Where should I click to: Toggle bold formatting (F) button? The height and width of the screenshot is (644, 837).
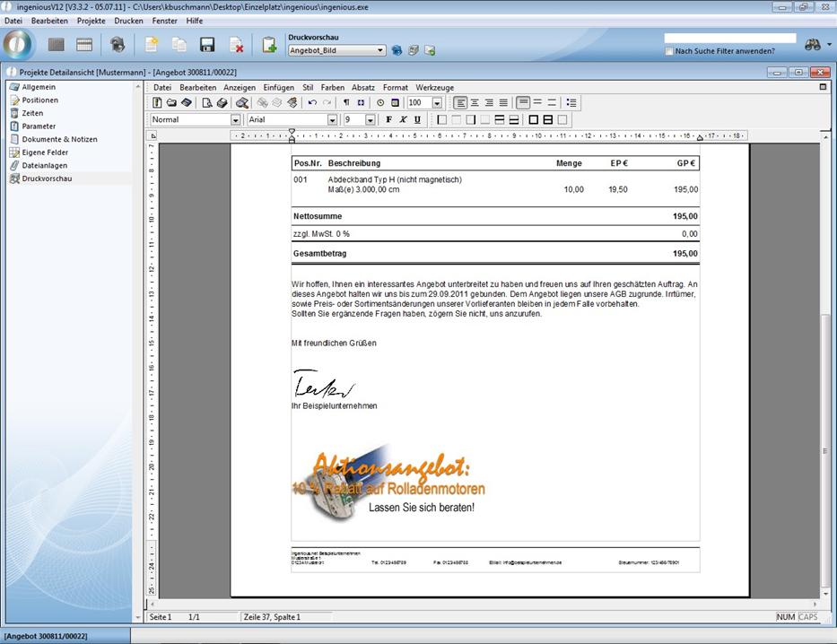[388, 119]
